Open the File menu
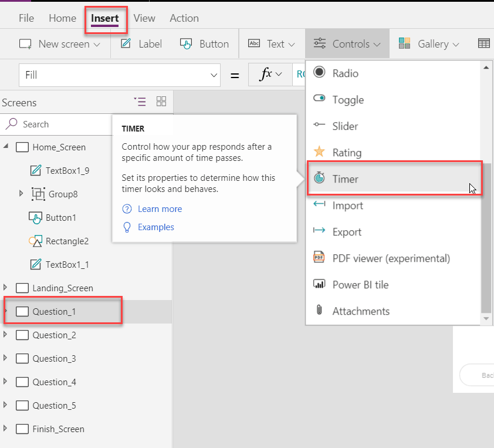The image size is (494, 448). (26, 18)
